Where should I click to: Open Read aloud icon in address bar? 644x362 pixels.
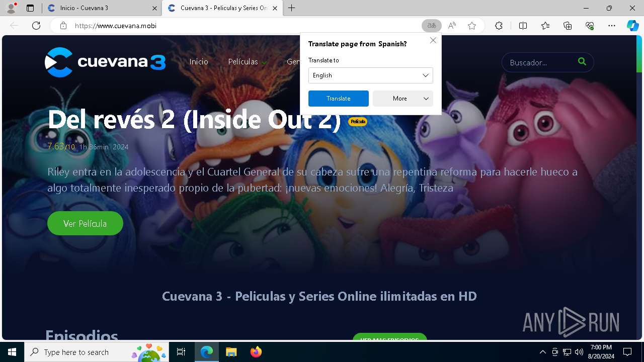[x=452, y=26]
